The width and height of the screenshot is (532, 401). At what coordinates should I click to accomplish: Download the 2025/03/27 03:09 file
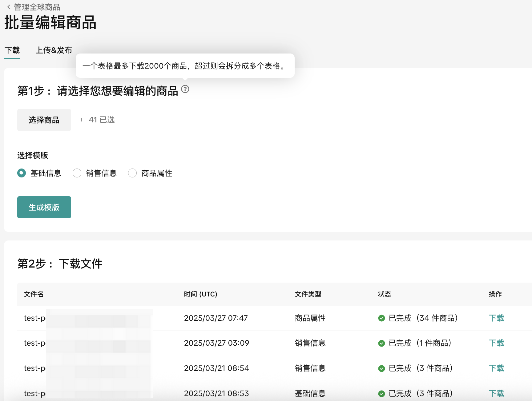[x=497, y=343]
